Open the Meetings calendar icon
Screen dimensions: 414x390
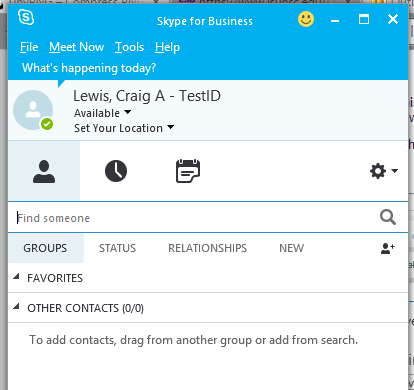pyautogui.click(x=188, y=171)
